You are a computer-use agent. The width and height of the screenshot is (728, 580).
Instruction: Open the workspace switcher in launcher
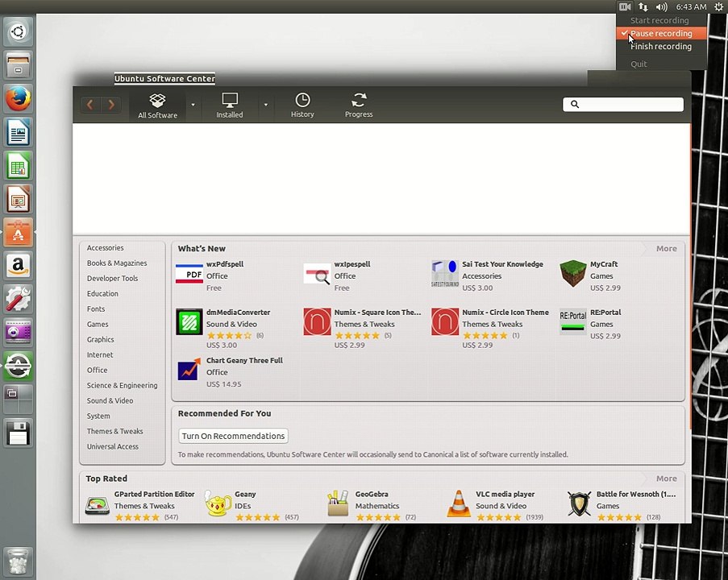18,399
